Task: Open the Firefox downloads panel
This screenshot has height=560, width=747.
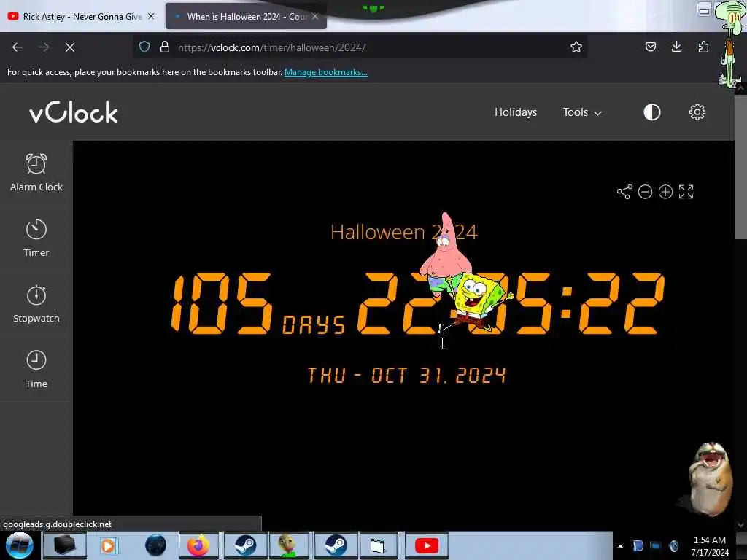Action: tap(676, 47)
